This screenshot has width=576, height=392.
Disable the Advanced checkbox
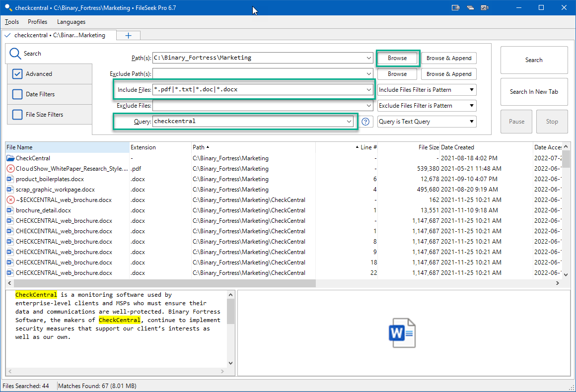coord(17,74)
